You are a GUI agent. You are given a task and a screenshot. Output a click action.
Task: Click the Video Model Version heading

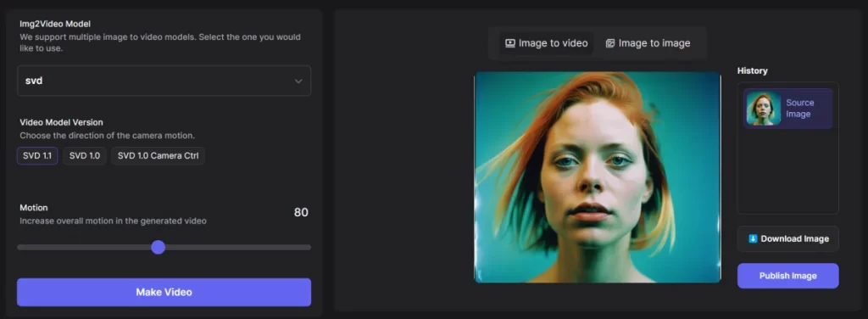pos(61,122)
